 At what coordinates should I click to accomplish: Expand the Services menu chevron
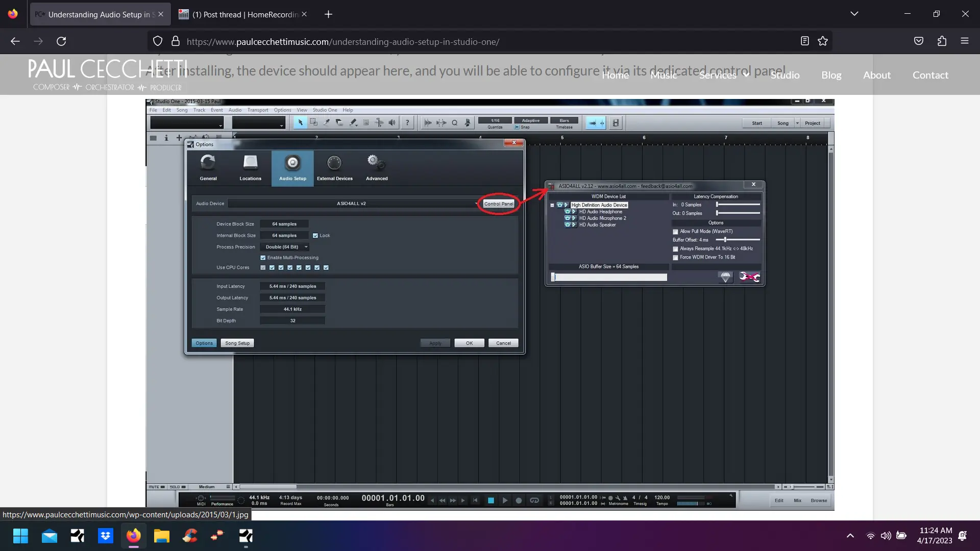(746, 75)
